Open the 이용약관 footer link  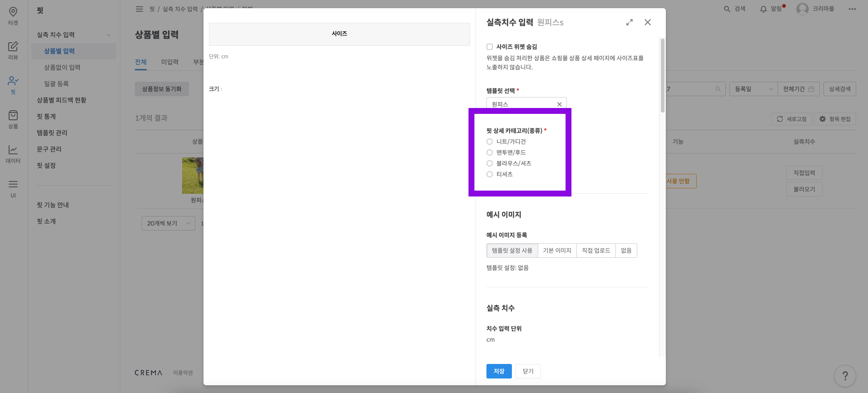[x=183, y=373]
